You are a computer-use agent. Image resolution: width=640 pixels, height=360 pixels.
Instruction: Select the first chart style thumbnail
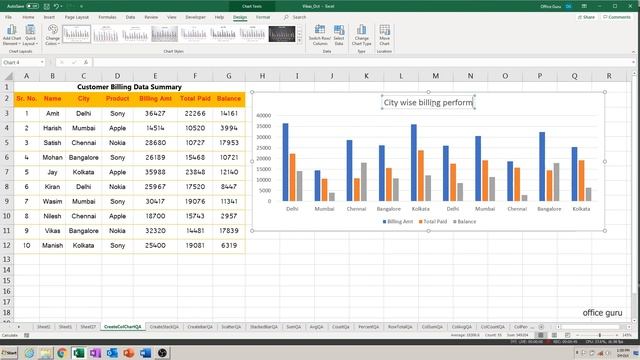pyautogui.click(x=76, y=34)
